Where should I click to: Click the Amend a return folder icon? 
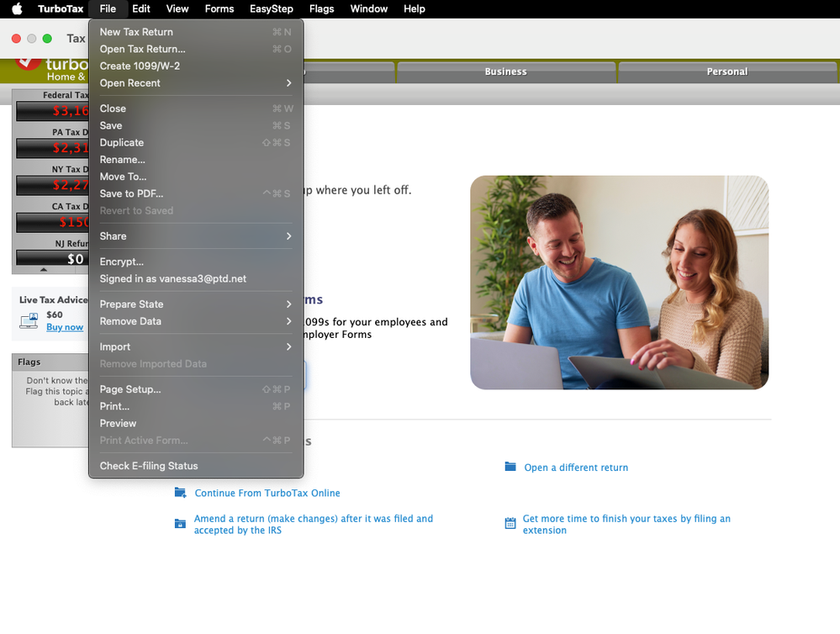click(x=180, y=524)
